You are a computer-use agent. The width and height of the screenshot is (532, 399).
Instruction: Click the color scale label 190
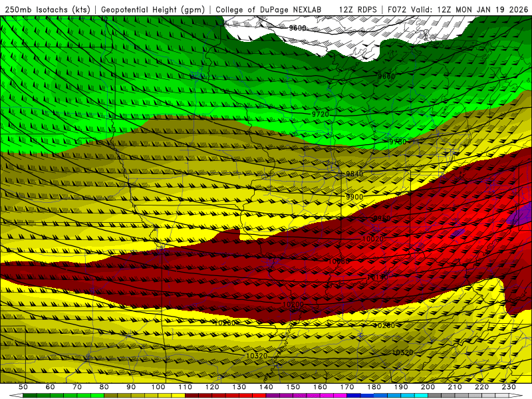(x=402, y=387)
